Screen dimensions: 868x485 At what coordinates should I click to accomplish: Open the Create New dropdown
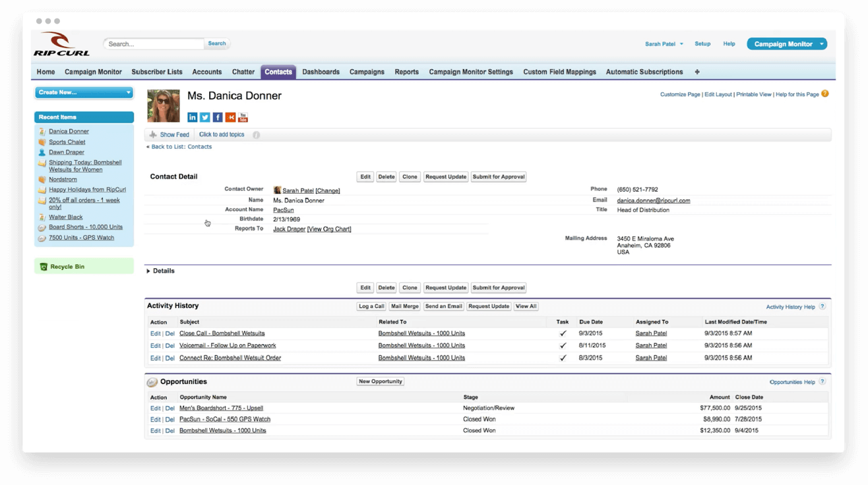(x=84, y=92)
